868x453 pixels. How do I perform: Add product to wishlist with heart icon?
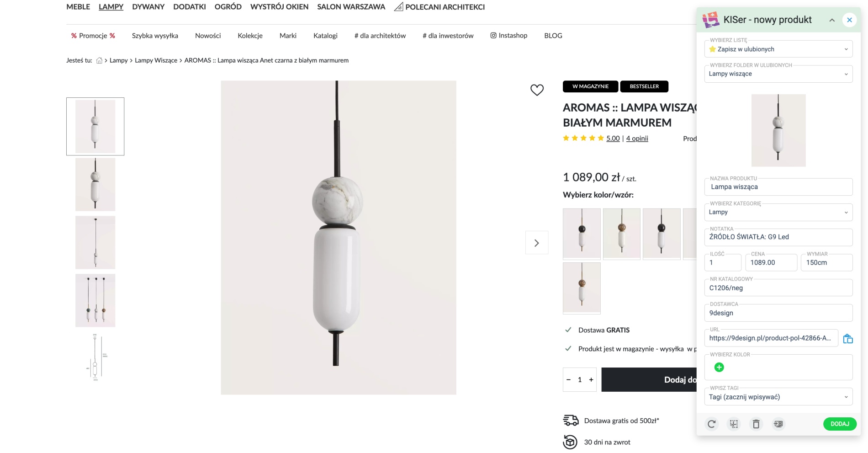537,90
